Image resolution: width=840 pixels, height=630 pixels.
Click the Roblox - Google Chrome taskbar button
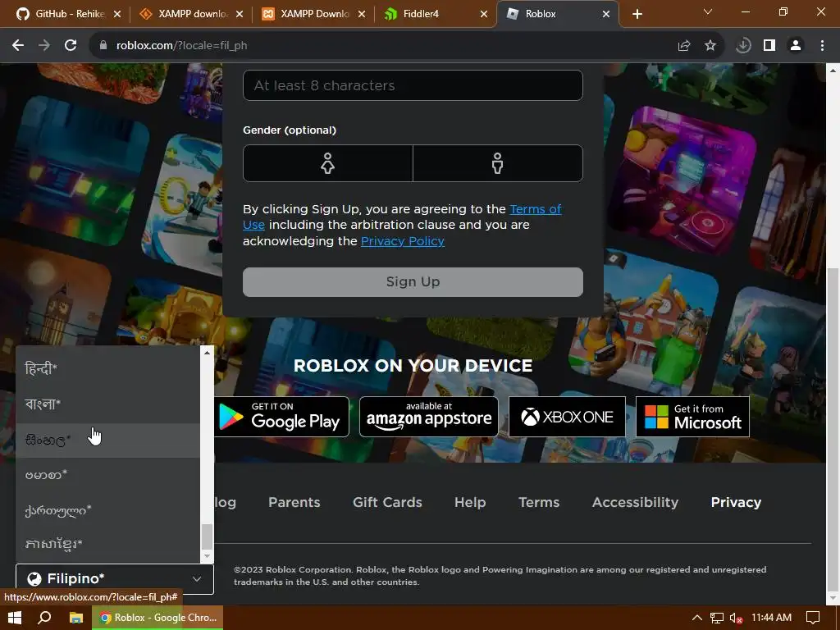pos(157,618)
